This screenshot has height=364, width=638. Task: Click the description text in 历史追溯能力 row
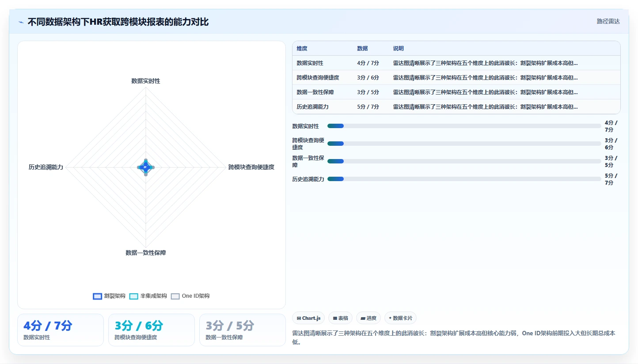[x=486, y=107]
